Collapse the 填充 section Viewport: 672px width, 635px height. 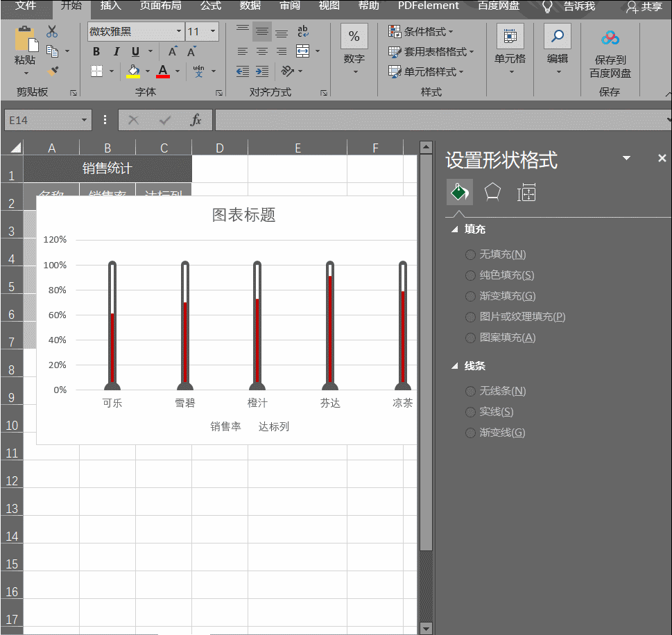(x=455, y=229)
